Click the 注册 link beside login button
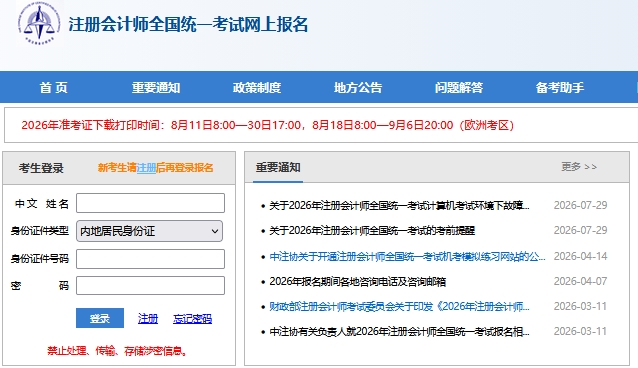638x368 pixels. pos(148,318)
